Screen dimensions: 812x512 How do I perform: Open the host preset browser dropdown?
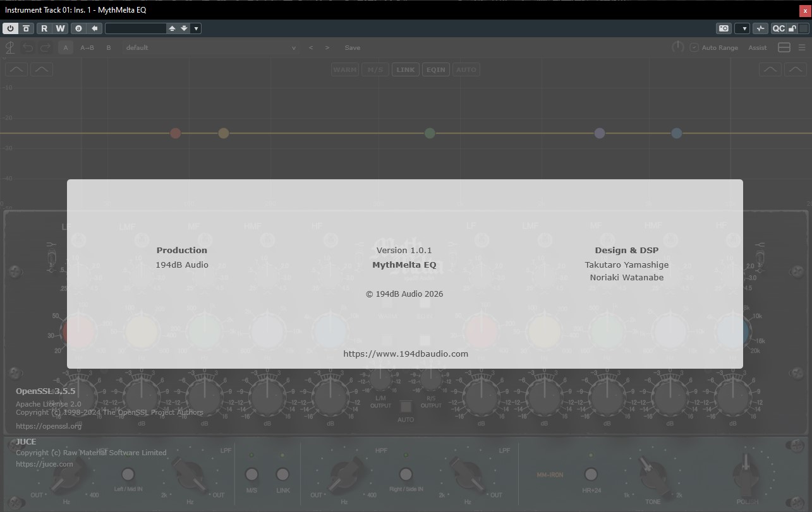point(196,28)
